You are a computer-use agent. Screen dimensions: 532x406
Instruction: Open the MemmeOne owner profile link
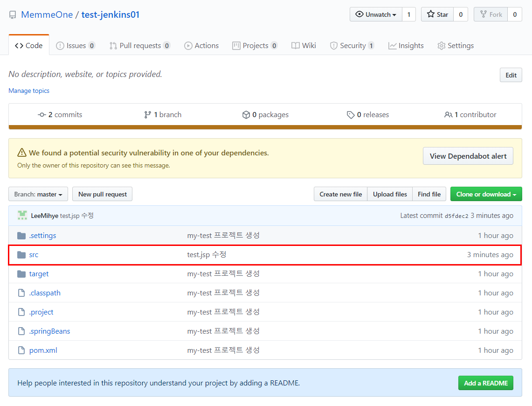(x=47, y=14)
